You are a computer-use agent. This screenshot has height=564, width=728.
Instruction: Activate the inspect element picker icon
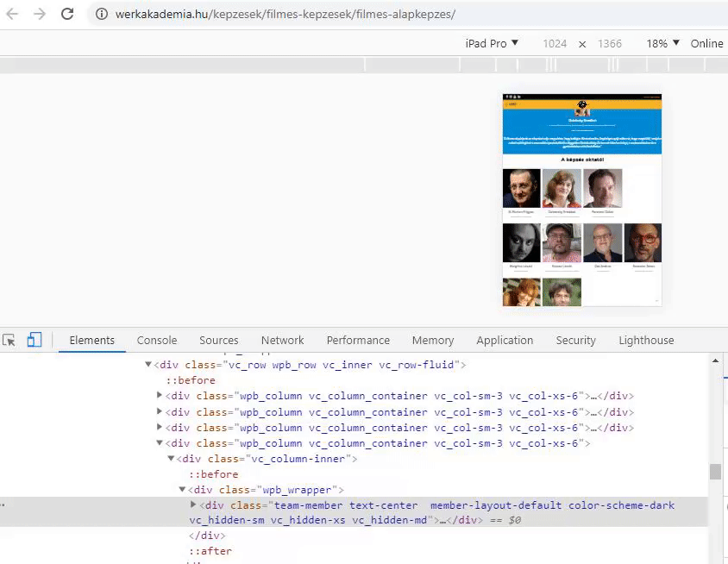tap(9, 341)
